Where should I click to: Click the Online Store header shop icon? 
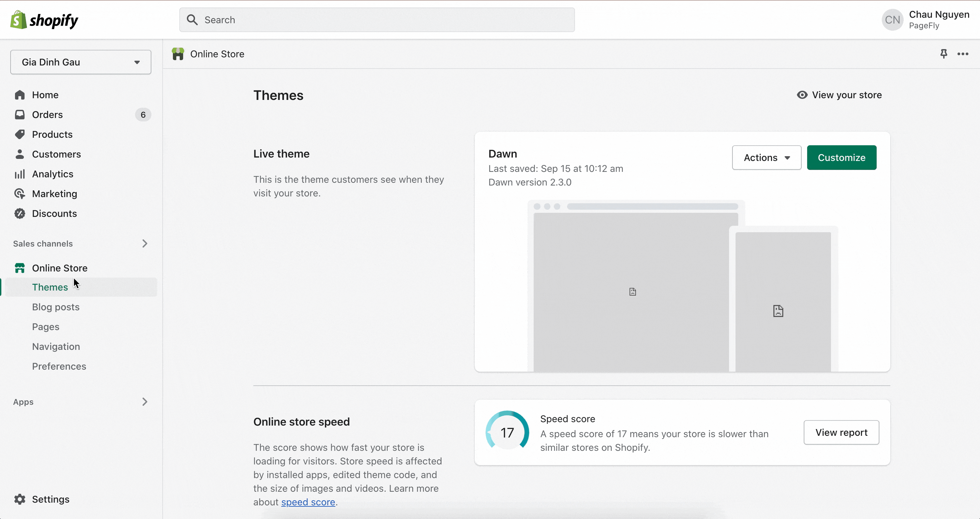[178, 54]
